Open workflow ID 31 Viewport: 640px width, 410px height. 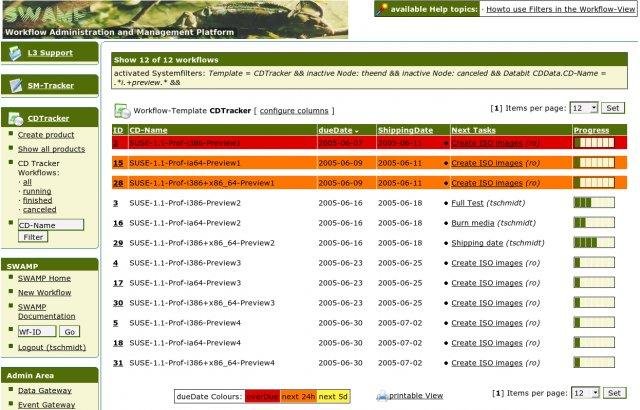coord(118,363)
